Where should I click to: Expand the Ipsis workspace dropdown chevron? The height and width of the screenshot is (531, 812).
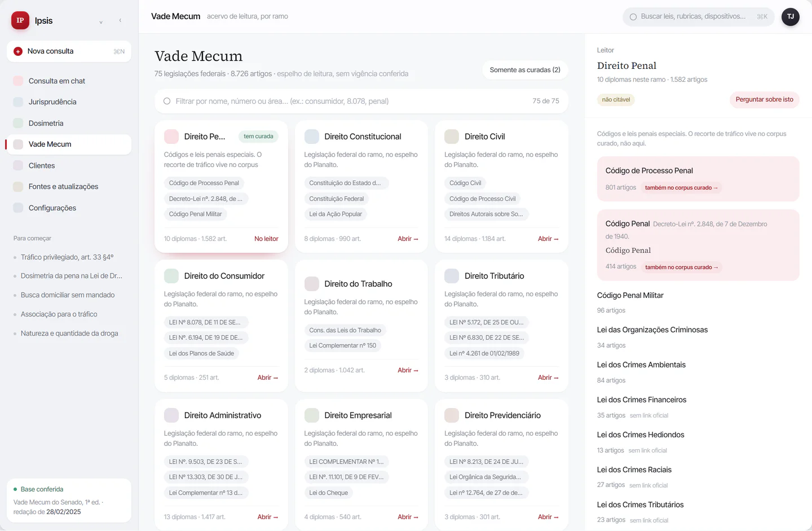pyautogui.click(x=101, y=23)
